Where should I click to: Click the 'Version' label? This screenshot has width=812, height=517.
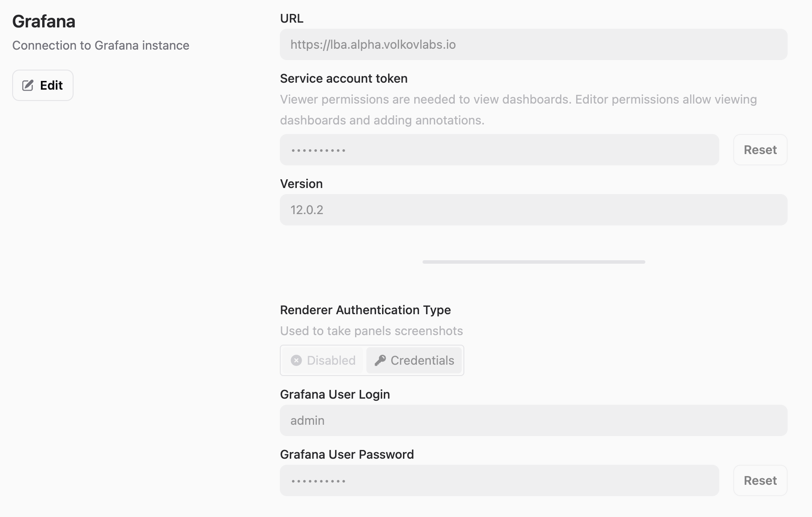302,184
